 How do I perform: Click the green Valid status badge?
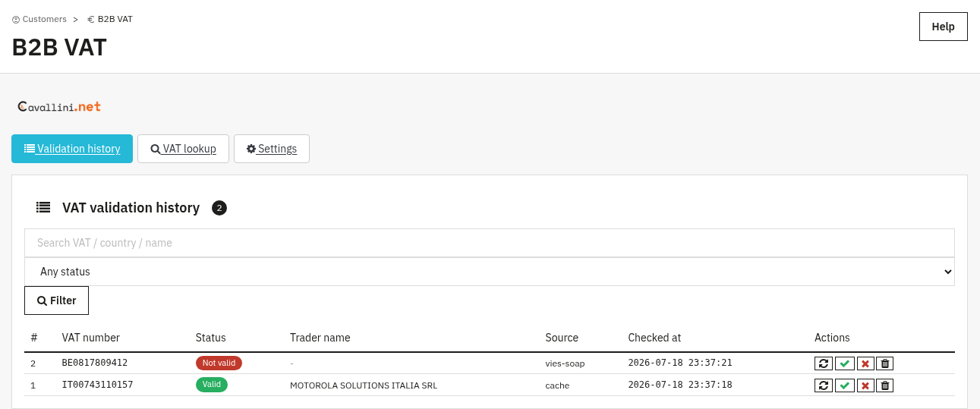(212, 385)
